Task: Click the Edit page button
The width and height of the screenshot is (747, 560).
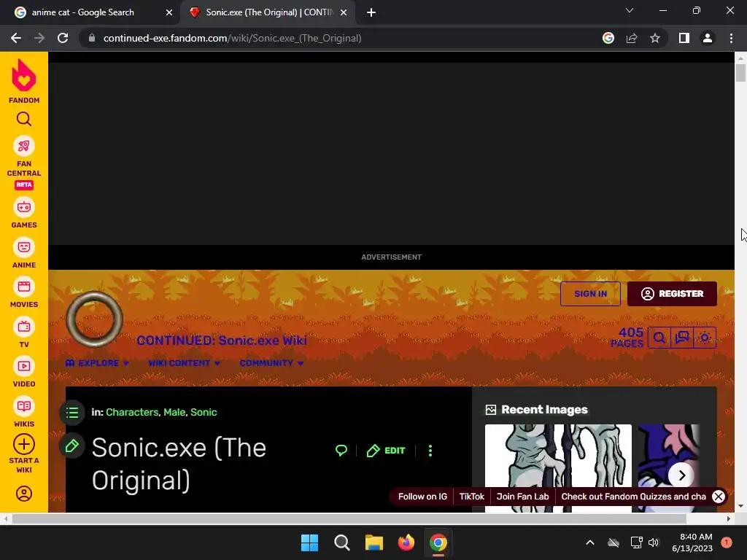Action: click(386, 451)
